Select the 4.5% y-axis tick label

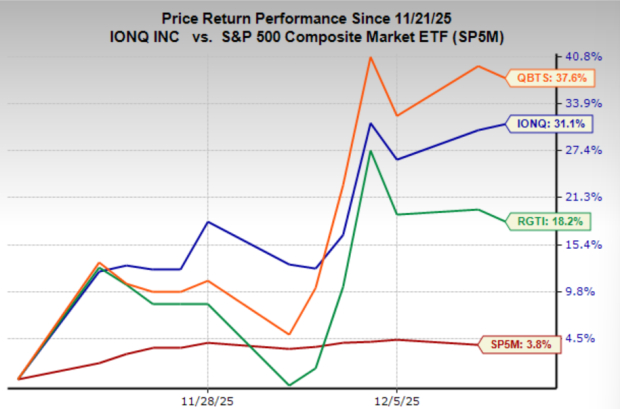pos(583,338)
